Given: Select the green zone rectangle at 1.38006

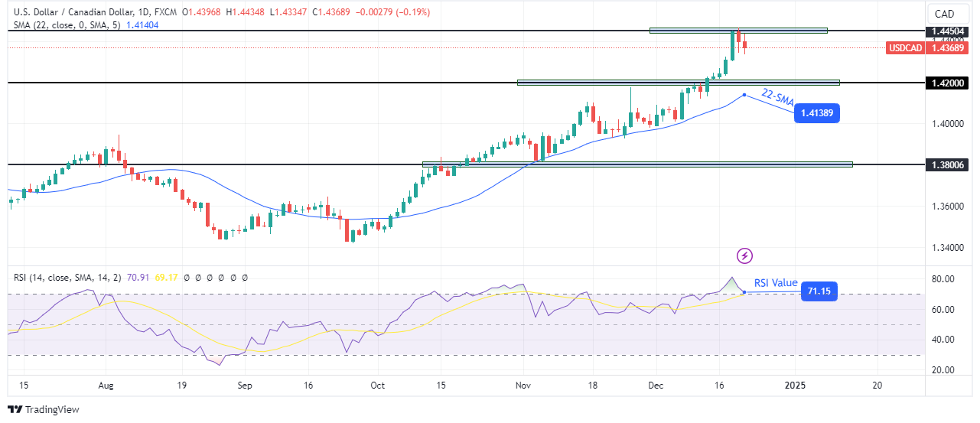Looking at the screenshot, I should [637, 164].
